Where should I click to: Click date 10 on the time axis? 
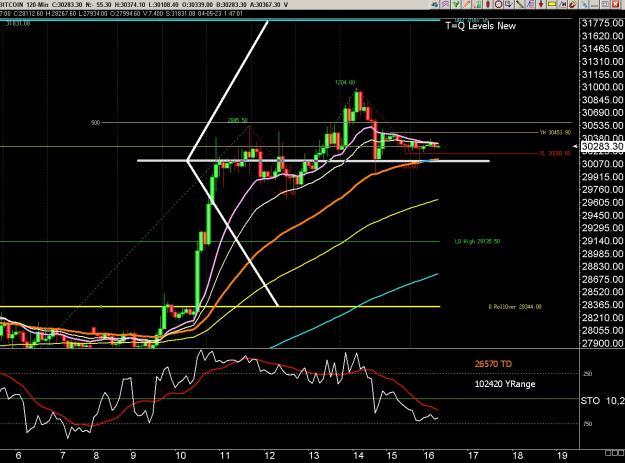click(x=181, y=455)
